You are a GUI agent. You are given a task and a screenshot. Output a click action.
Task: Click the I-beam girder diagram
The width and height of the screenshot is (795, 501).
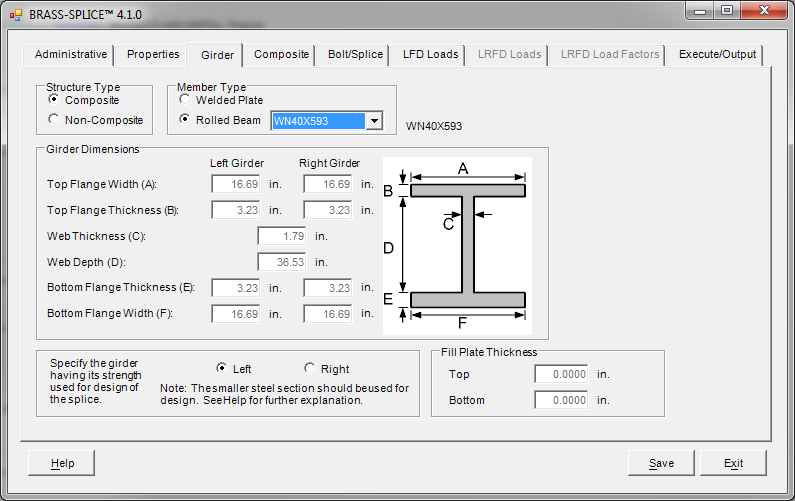click(x=457, y=246)
